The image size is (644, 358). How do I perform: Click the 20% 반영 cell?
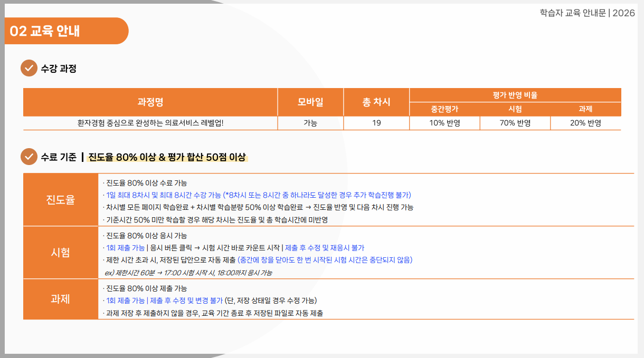point(585,123)
